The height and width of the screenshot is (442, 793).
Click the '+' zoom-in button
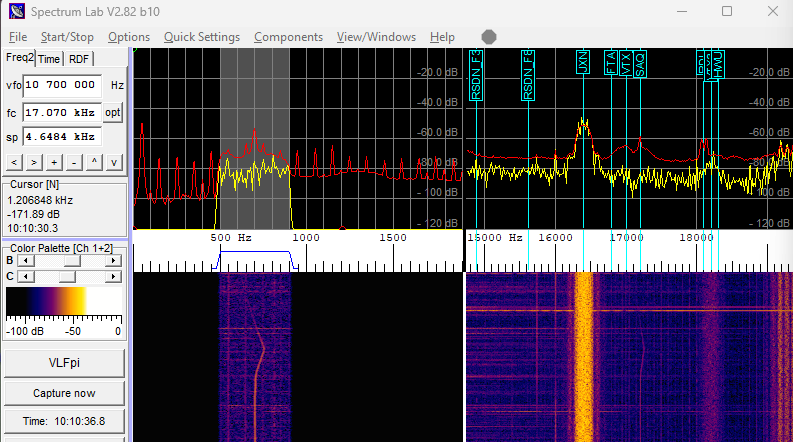click(x=54, y=162)
